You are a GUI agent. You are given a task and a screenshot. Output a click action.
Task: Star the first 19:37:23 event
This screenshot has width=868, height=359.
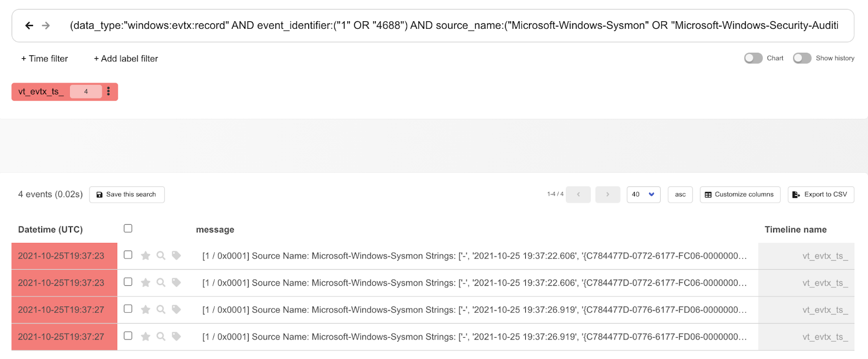click(x=145, y=256)
